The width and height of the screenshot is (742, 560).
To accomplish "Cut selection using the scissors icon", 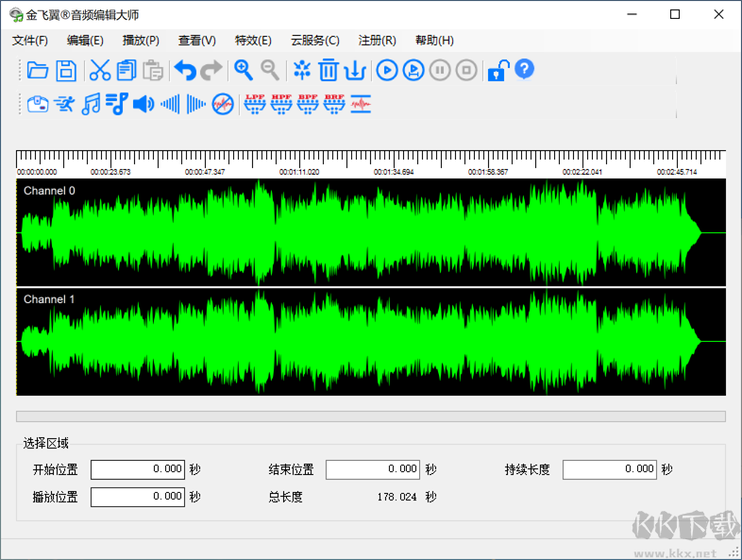I will 99,70.
